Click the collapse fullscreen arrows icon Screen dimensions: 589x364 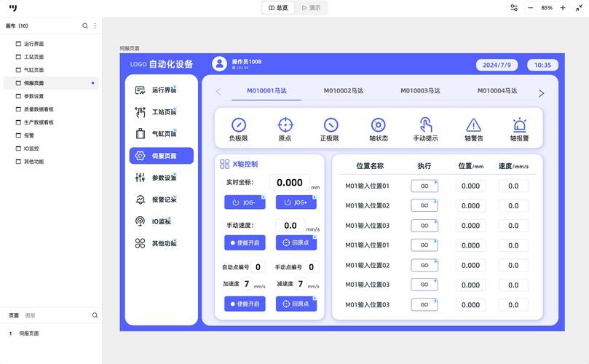click(579, 7)
